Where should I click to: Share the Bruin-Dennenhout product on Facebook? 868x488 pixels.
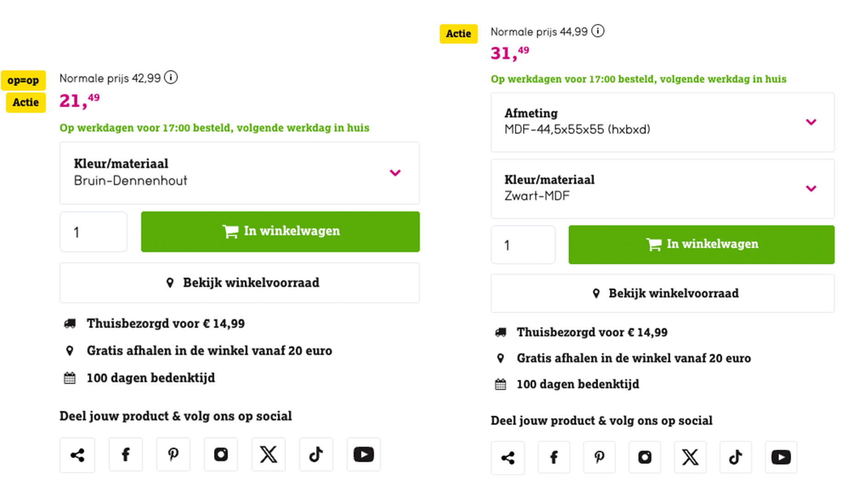pos(126,455)
